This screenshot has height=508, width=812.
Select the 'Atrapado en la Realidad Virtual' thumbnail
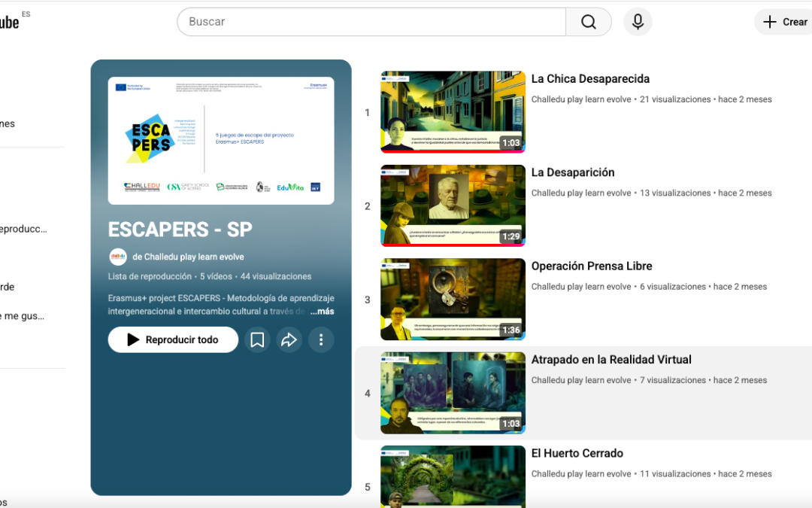[453, 392]
